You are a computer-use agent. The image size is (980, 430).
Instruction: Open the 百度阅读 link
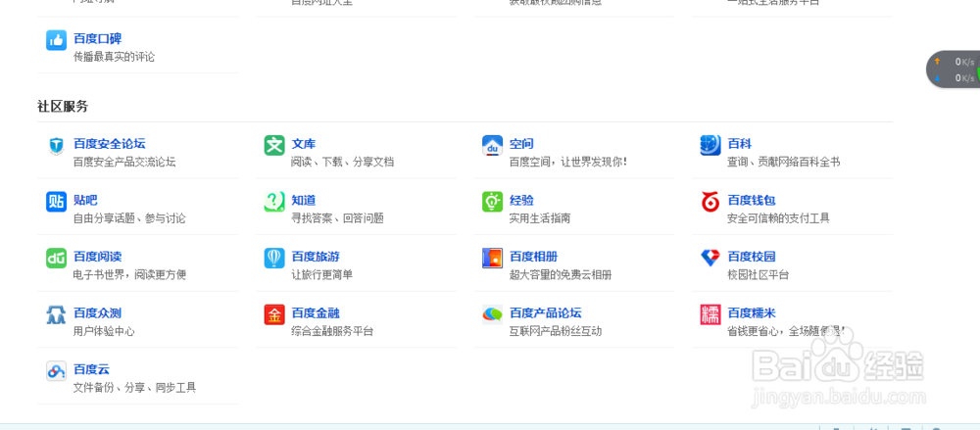click(x=97, y=257)
